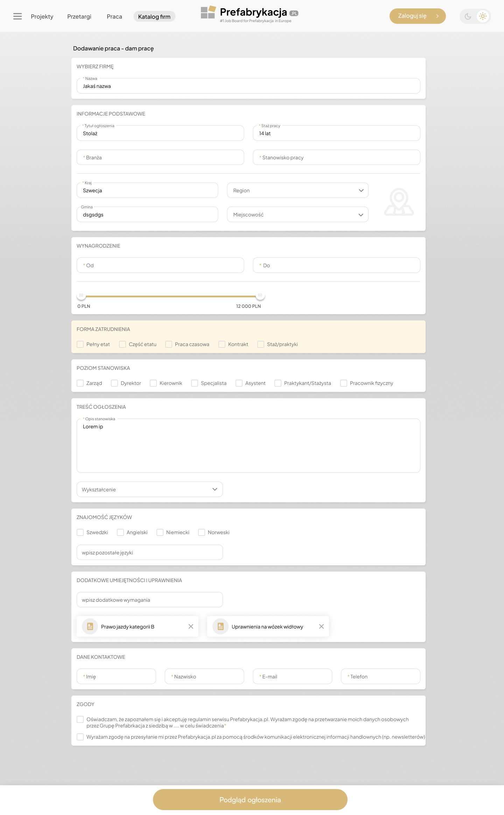
Task: Check the Dyrektor checkbox
Action: click(x=114, y=383)
